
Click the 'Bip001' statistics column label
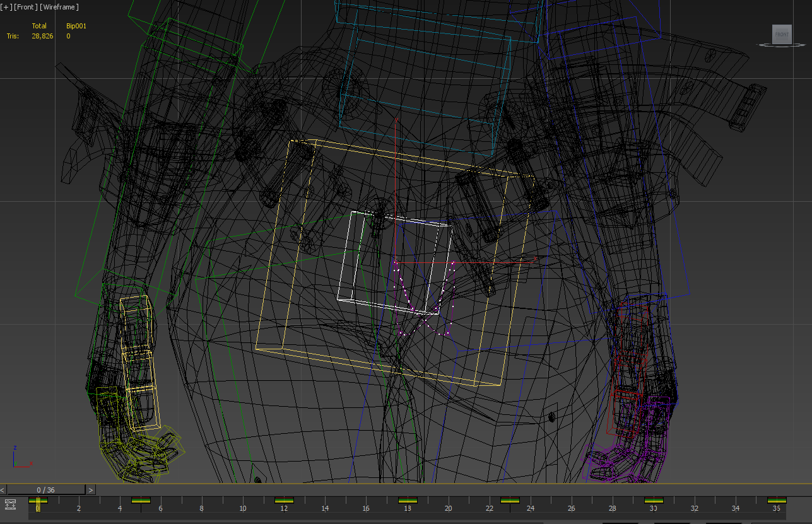tap(76, 26)
